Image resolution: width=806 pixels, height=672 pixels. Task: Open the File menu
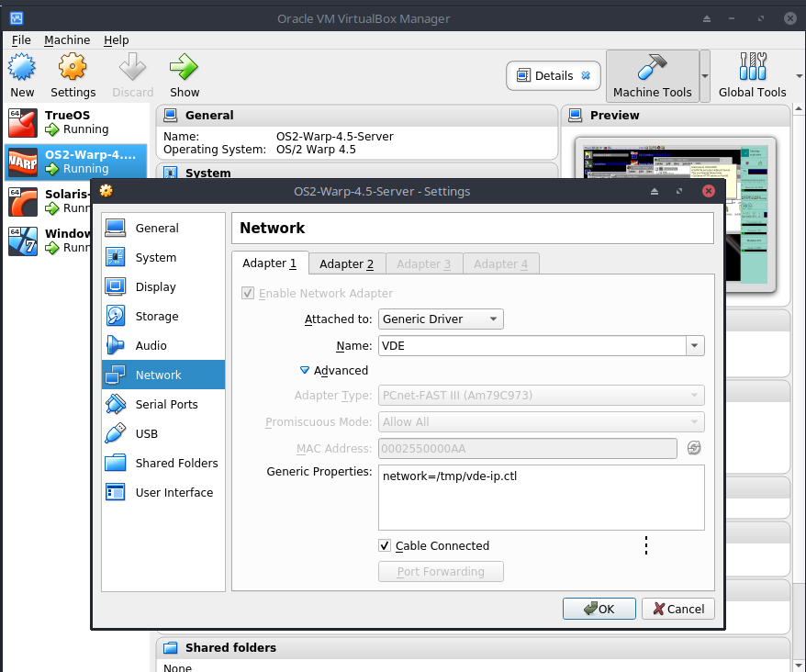21,40
